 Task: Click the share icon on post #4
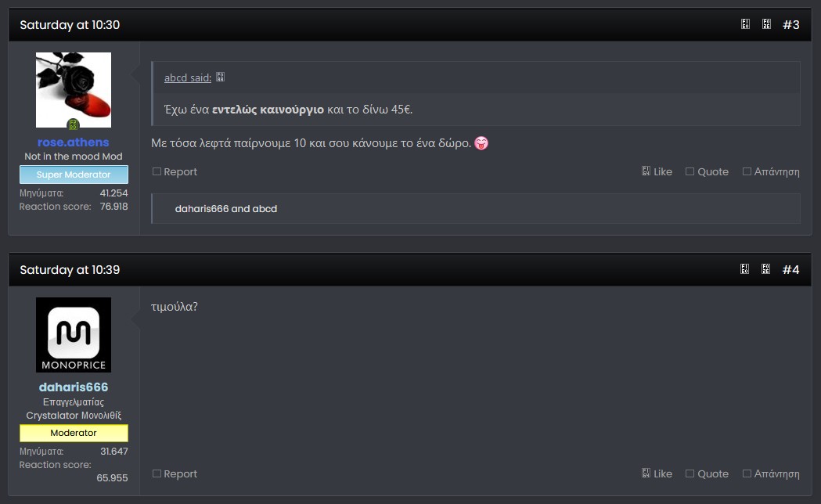click(x=746, y=270)
